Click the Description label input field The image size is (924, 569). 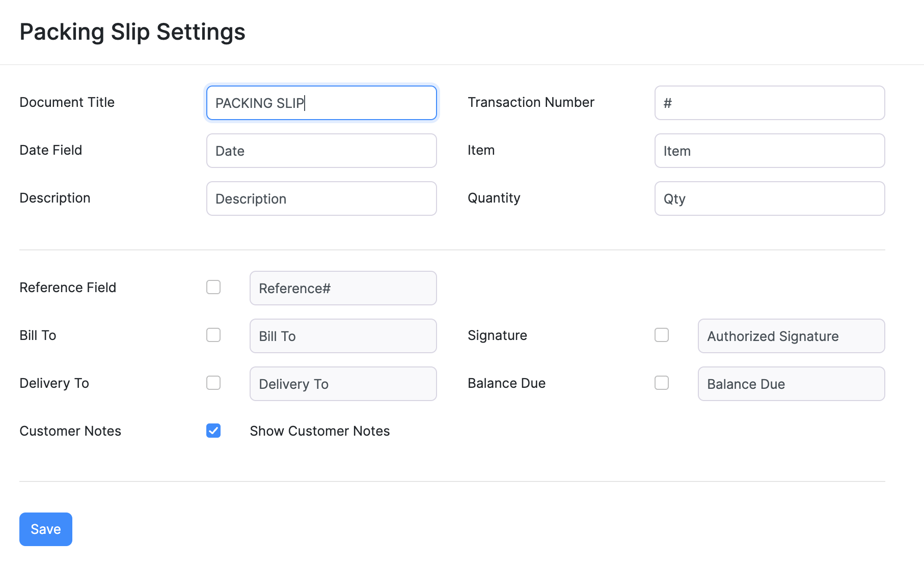pos(321,198)
